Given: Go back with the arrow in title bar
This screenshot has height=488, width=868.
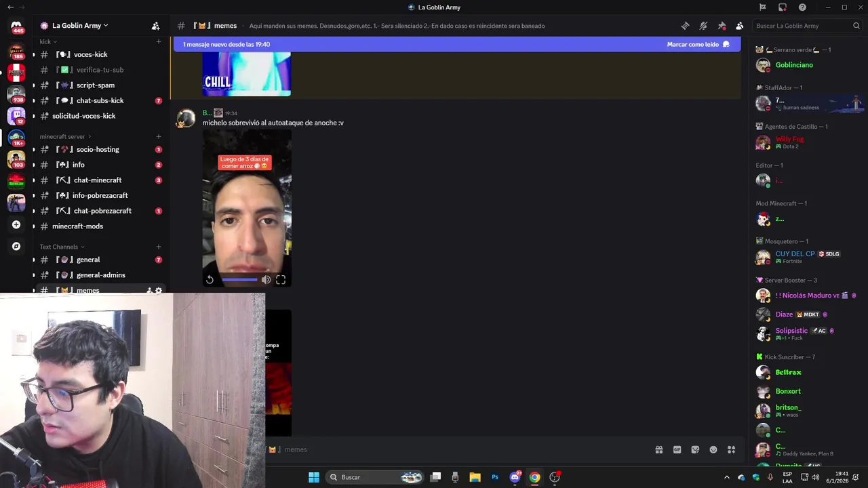Looking at the screenshot, I should (10, 7).
